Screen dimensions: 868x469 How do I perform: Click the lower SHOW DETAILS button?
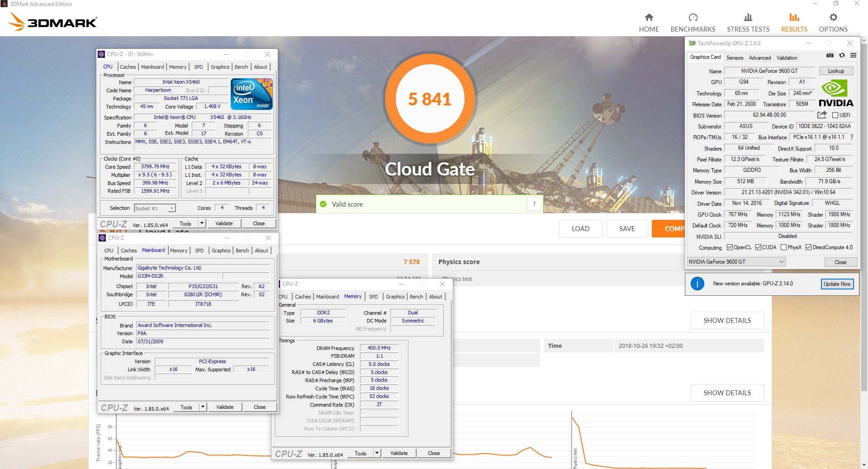tap(727, 393)
